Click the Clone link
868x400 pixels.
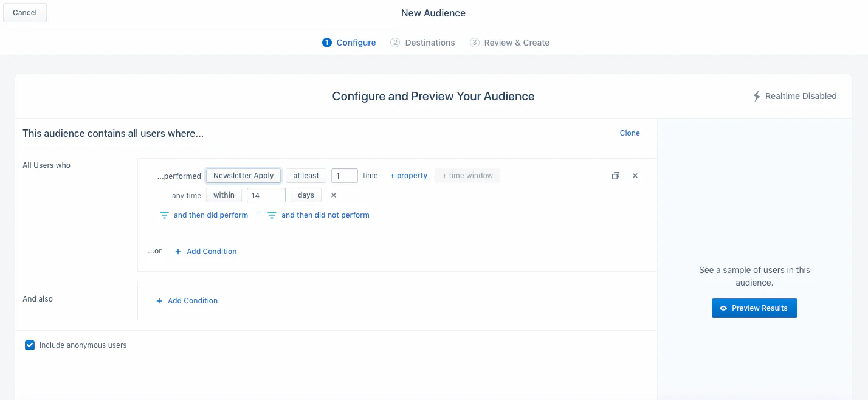click(630, 133)
